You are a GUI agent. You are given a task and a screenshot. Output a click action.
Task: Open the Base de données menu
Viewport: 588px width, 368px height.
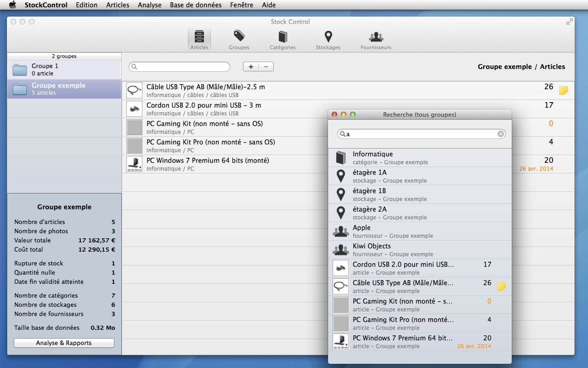coord(196,5)
